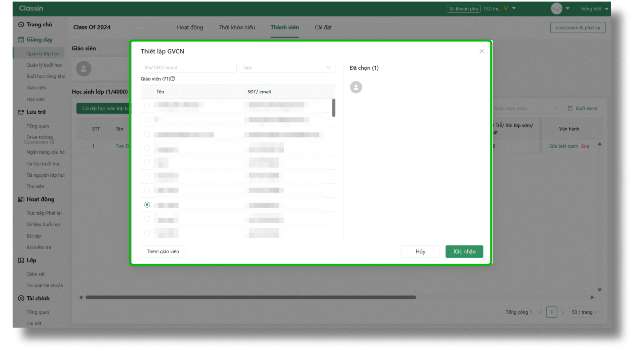
Task: Click the Giảng dạy calendar icon
Action: pyautogui.click(x=21, y=40)
